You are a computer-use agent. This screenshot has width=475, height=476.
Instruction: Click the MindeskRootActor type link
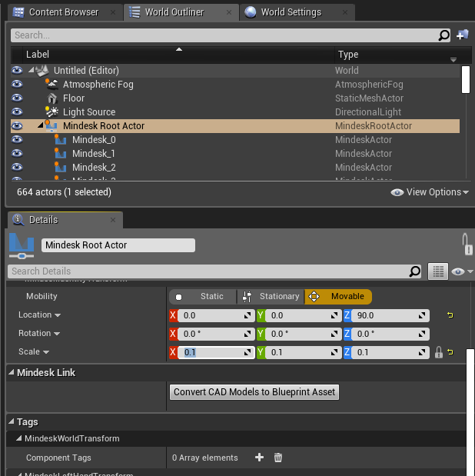(x=374, y=125)
